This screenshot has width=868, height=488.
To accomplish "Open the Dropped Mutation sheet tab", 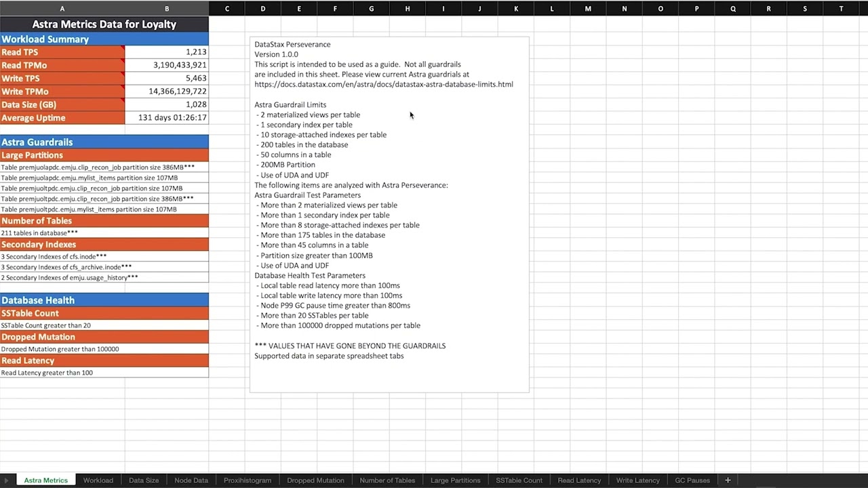I will (315, 480).
